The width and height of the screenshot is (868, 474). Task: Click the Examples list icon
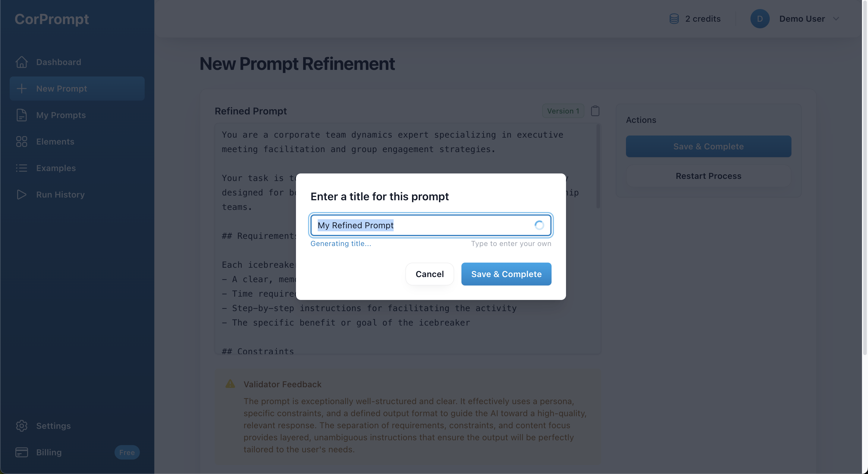click(22, 168)
